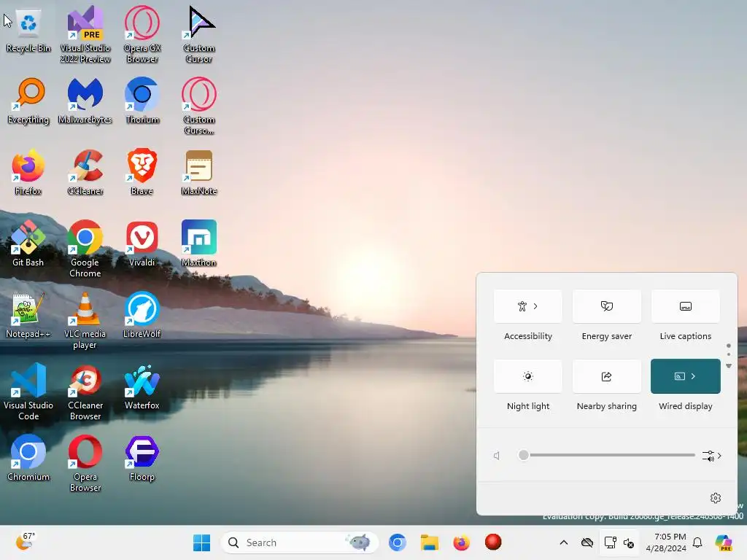Launch Floorp browser shortcut
The image size is (747, 560).
click(142, 458)
